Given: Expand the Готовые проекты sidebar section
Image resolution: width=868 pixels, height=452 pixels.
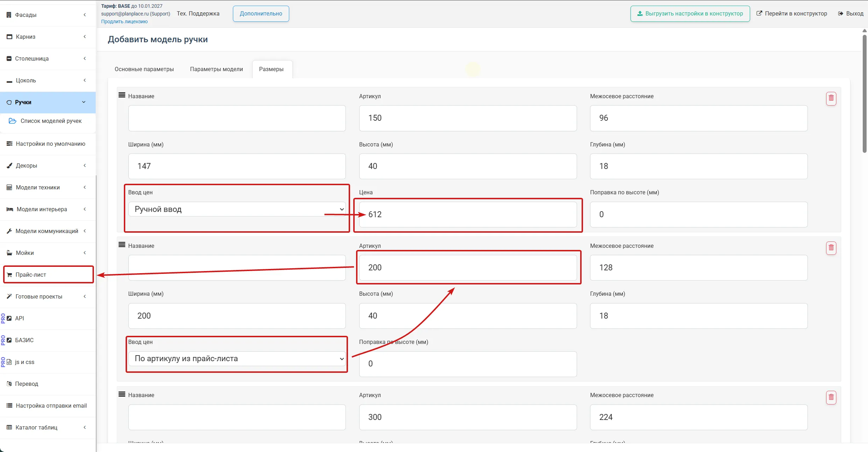Looking at the screenshot, I should click(48, 296).
